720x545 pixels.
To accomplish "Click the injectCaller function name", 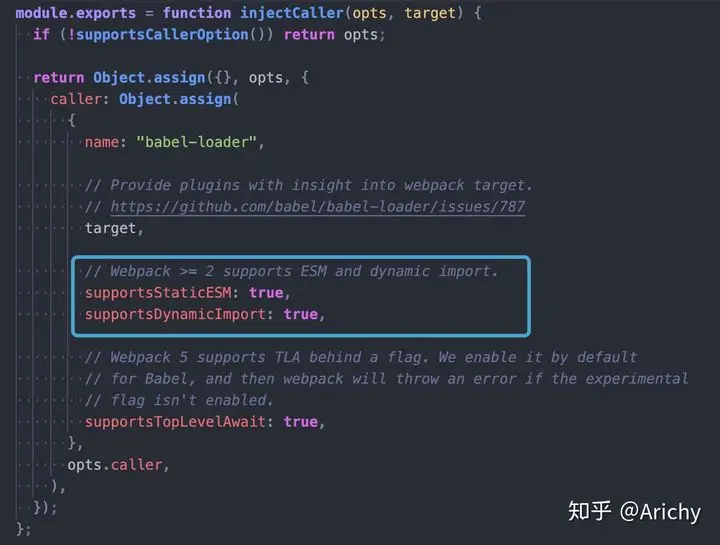I will 292,13.
